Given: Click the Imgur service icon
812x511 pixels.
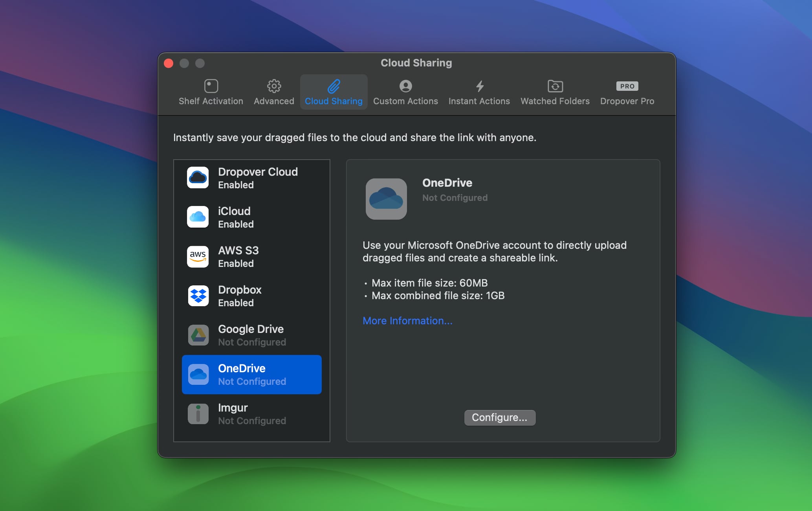Looking at the screenshot, I should (198, 414).
